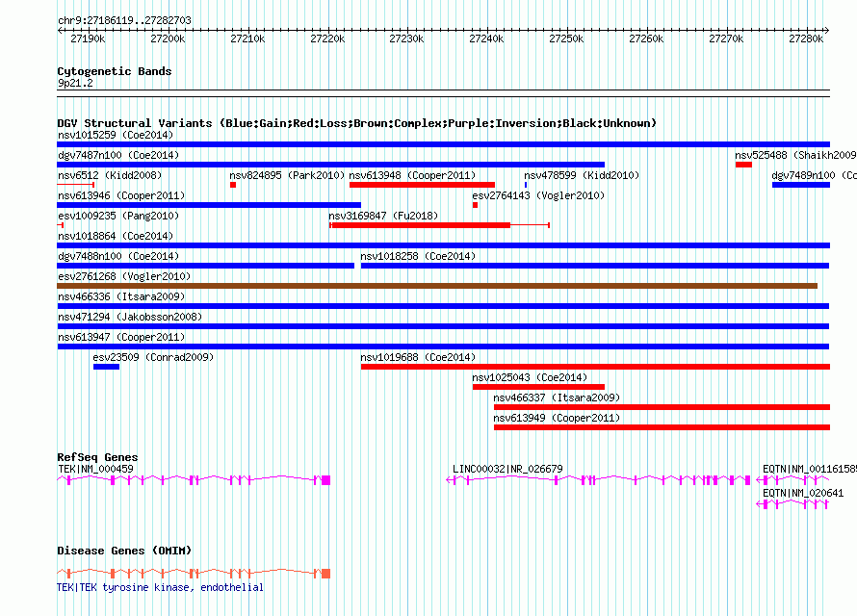
Task: Select the esv2764143 (Vogler2010) red marker
Action: click(x=475, y=205)
